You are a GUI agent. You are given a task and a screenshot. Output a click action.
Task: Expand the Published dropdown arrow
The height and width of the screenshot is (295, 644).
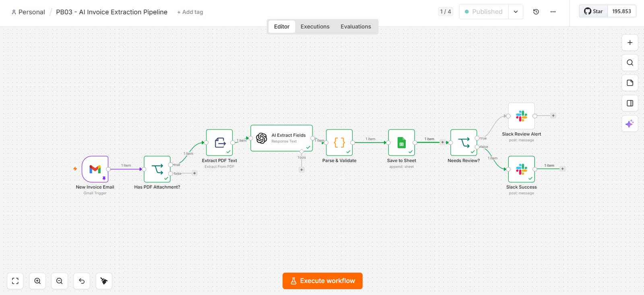click(516, 12)
